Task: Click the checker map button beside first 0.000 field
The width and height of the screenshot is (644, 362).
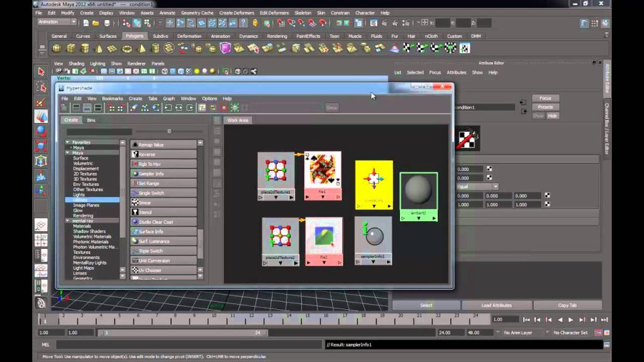Action: pos(489,168)
